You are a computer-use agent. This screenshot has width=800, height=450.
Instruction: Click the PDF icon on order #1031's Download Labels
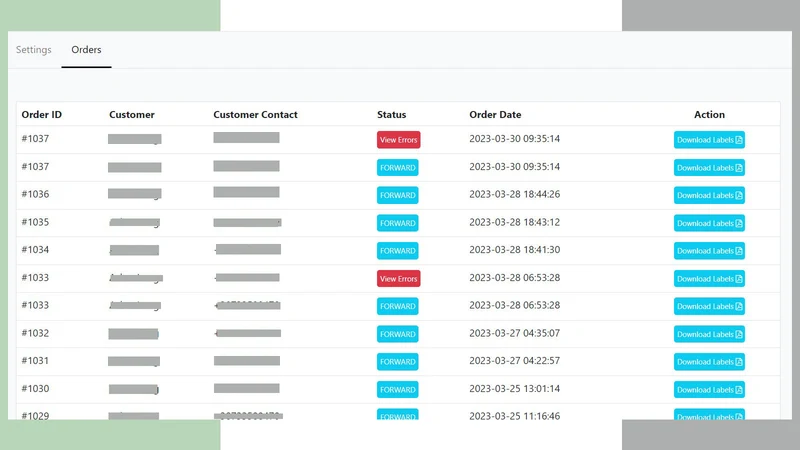(x=739, y=362)
